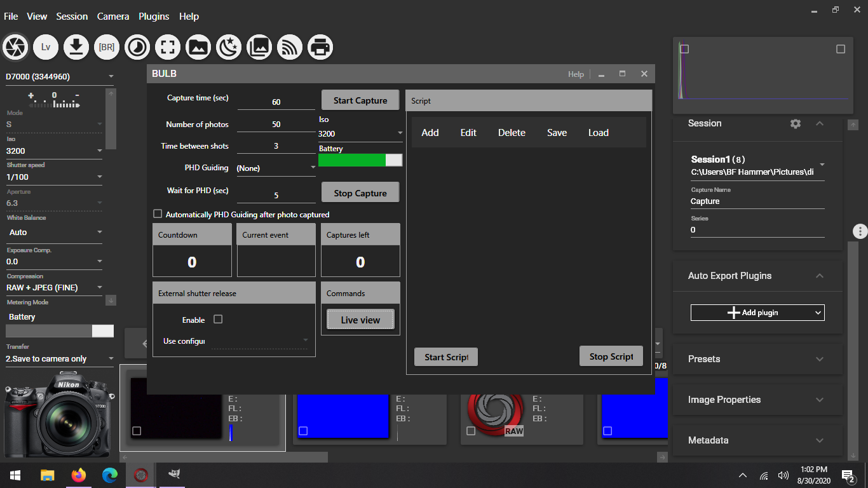This screenshot has width=868, height=488.
Task: Click the astronomy moon-star icon
Action: (x=229, y=47)
